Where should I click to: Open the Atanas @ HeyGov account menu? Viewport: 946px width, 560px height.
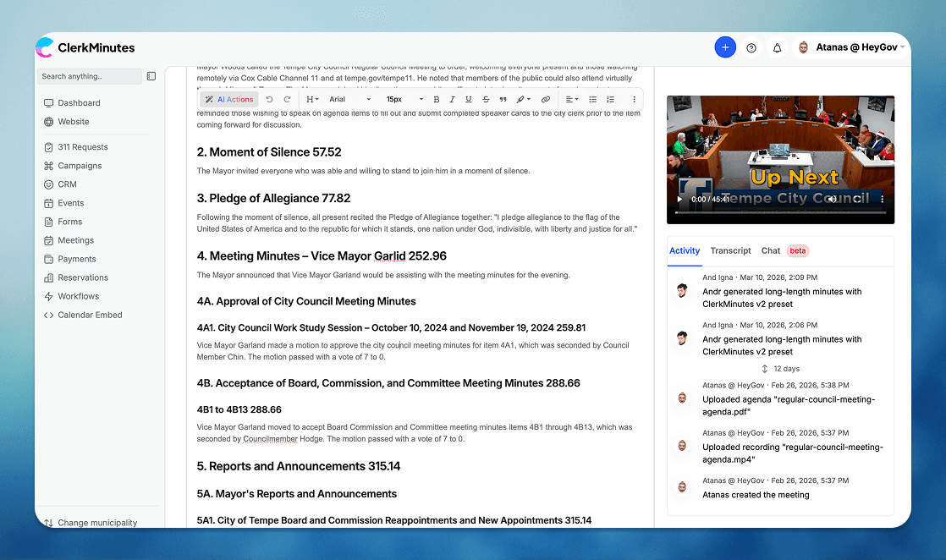point(851,47)
